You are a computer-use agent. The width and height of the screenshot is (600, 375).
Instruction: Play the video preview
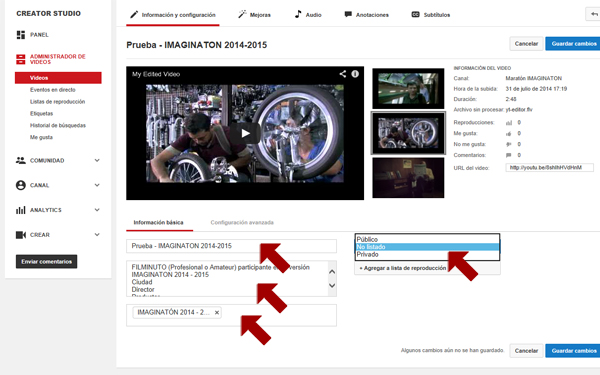click(x=245, y=133)
